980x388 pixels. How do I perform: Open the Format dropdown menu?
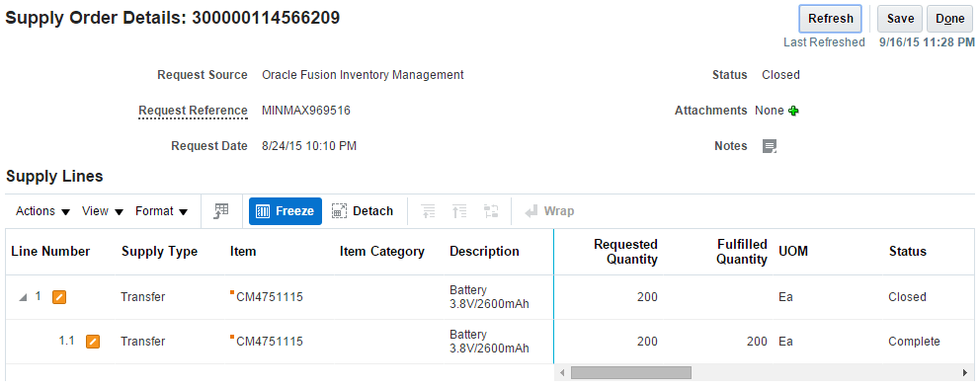coord(162,211)
